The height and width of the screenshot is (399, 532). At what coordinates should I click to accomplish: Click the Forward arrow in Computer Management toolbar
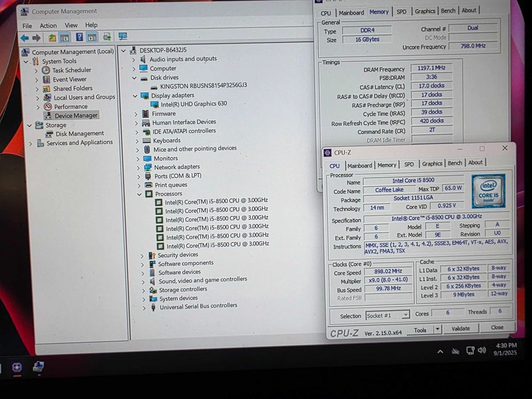pos(36,38)
